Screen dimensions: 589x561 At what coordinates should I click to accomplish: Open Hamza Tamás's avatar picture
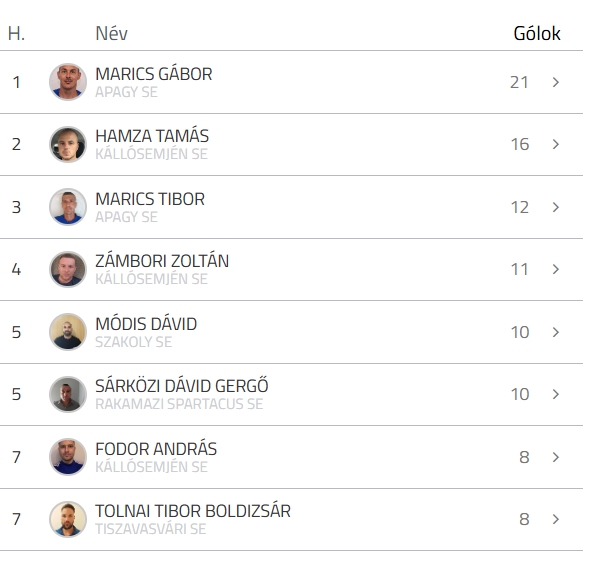point(68,144)
